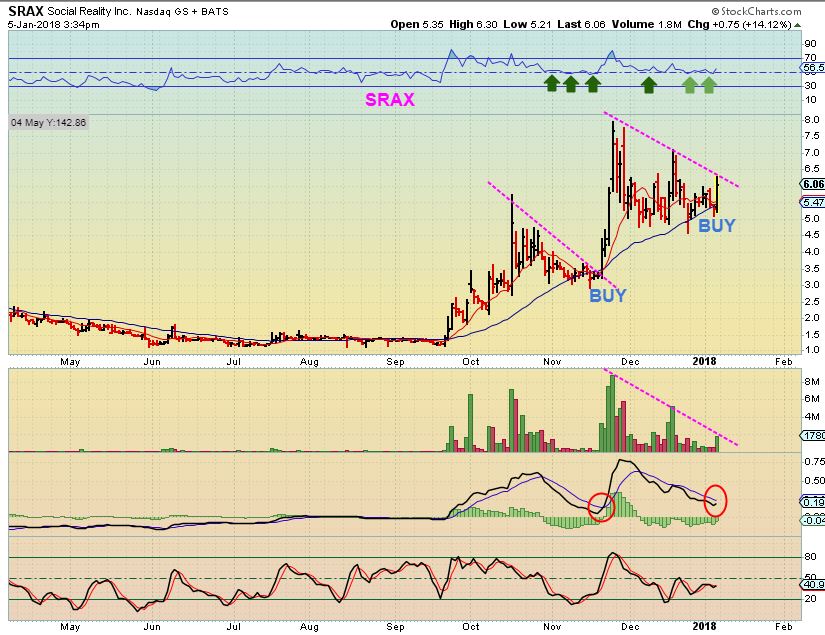Click the Jul label on the bottom stochastic axis

click(x=234, y=626)
